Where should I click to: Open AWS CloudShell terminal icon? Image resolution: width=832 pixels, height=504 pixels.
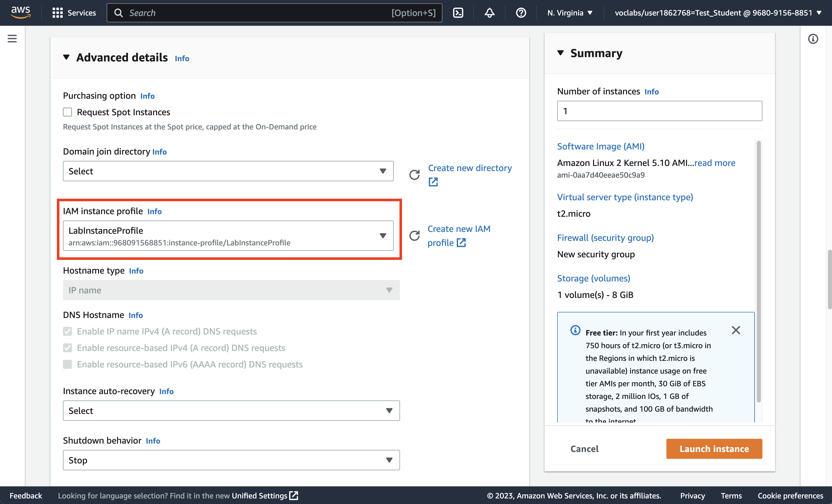pos(458,13)
